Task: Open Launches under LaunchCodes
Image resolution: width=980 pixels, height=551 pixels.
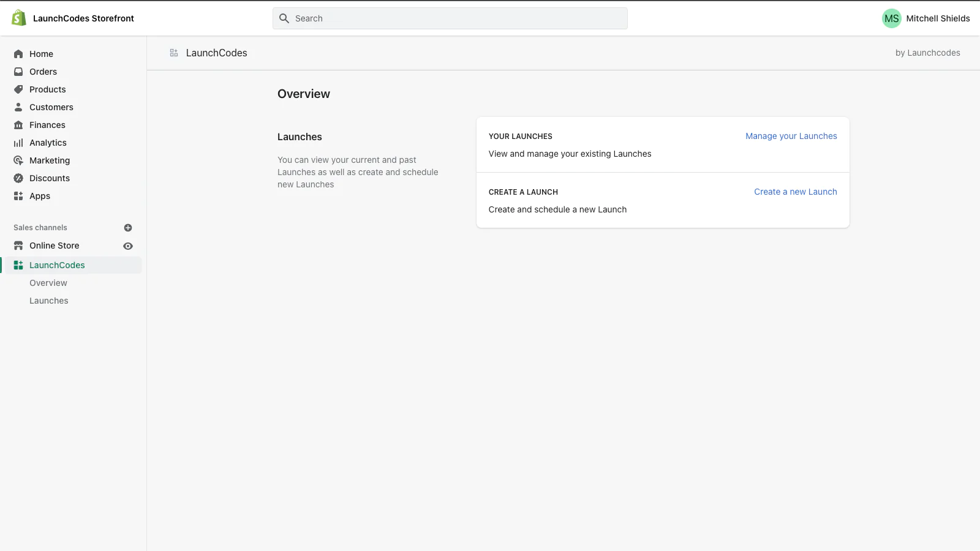Action: click(49, 301)
